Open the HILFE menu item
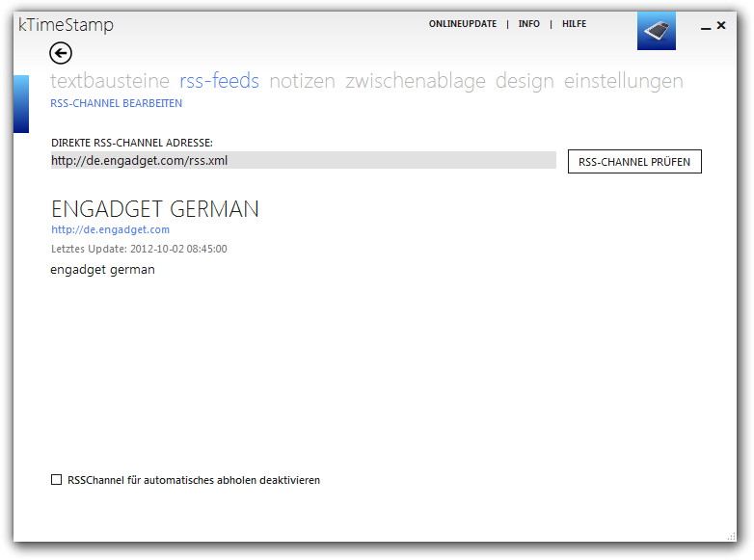The width and height of the screenshot is (754, 560). click(574, 24)
